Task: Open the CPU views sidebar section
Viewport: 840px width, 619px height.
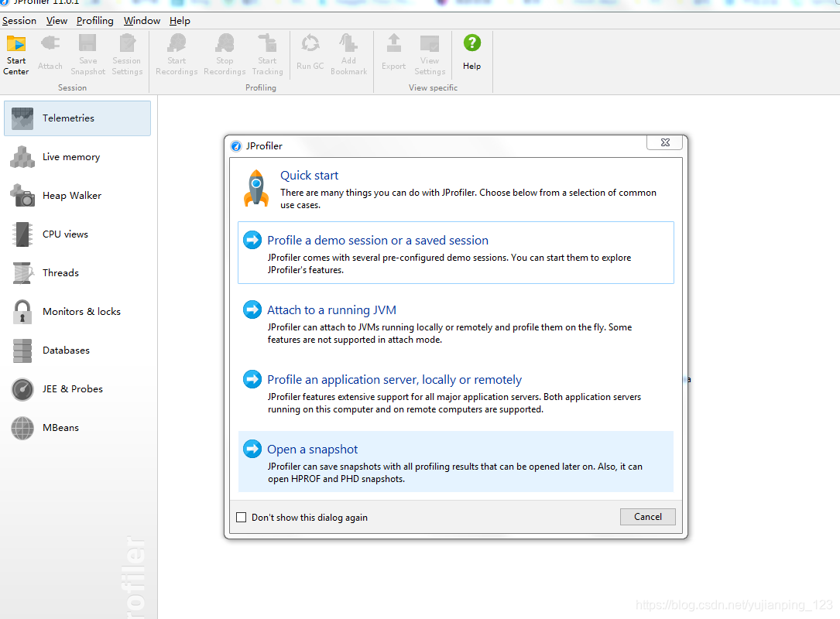Action: click(77, 234)
